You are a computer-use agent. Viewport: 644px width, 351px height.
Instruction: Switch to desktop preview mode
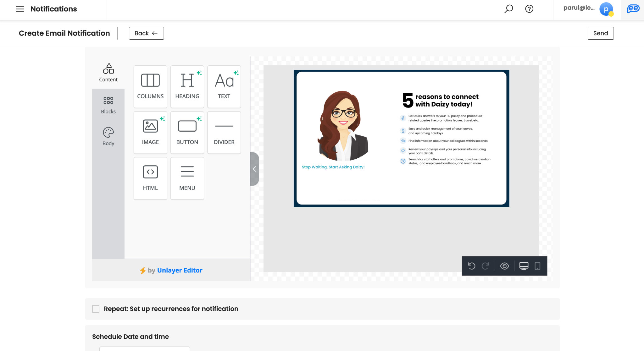pos(524,266)
